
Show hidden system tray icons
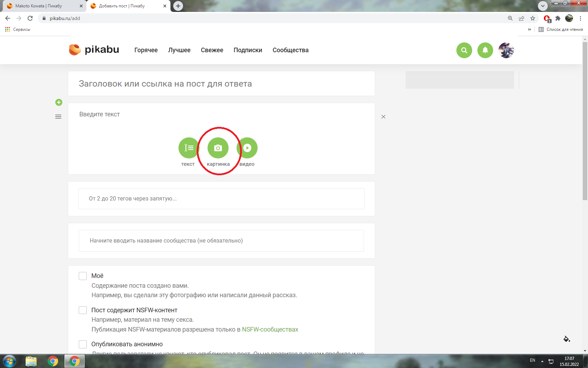542,361
